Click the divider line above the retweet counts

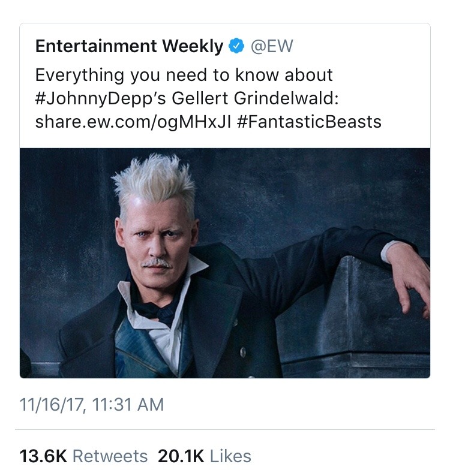225,430
